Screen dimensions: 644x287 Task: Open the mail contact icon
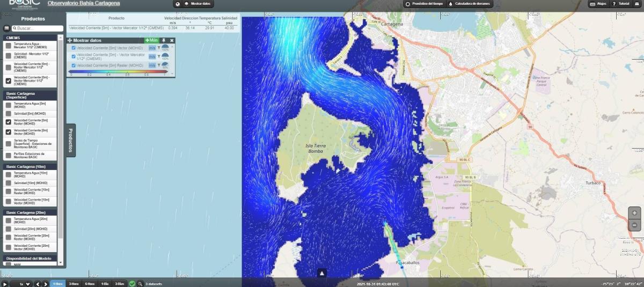(x=636, y=3)
